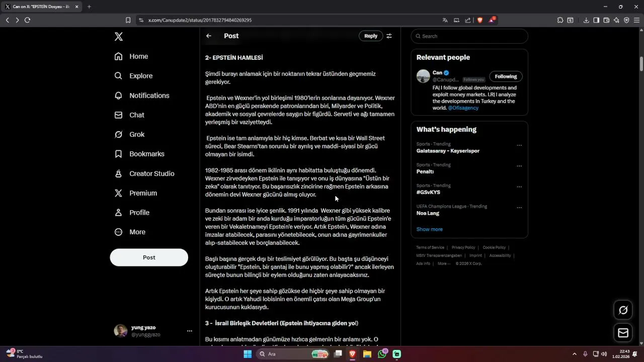Open Bookmarks in the sidebar
Image resolution: width=644 pixels, height=362 pixels.
click(139, 154)
